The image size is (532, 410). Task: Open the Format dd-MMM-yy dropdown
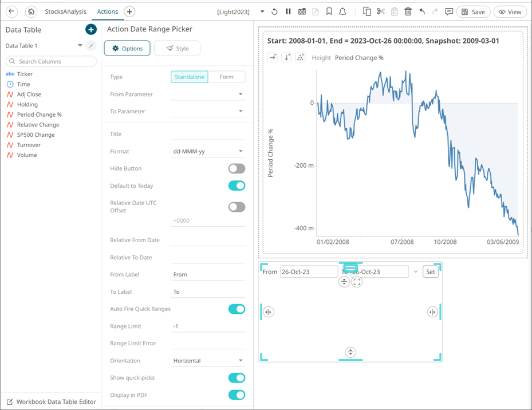(x=208, y=152)
